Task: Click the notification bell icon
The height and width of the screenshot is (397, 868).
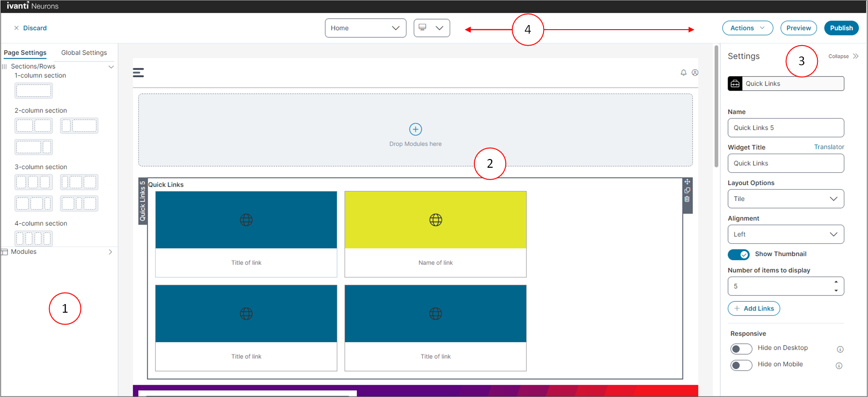Action: tap(683, 72)
